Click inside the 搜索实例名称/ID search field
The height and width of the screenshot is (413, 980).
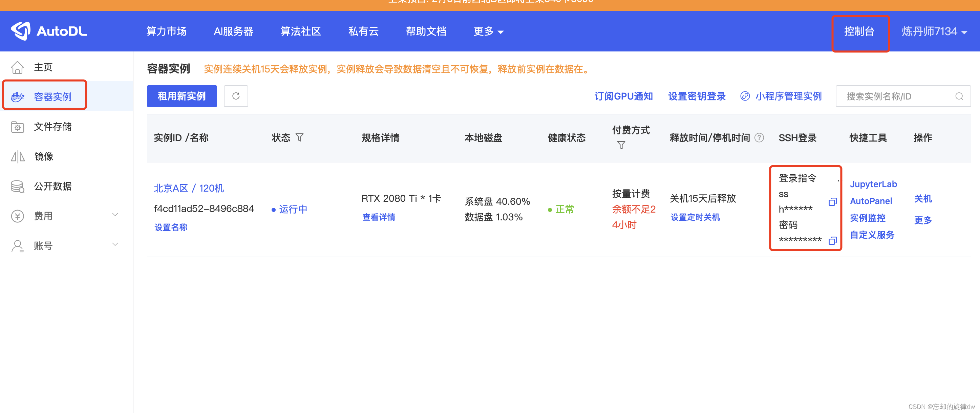pos(894,96)
